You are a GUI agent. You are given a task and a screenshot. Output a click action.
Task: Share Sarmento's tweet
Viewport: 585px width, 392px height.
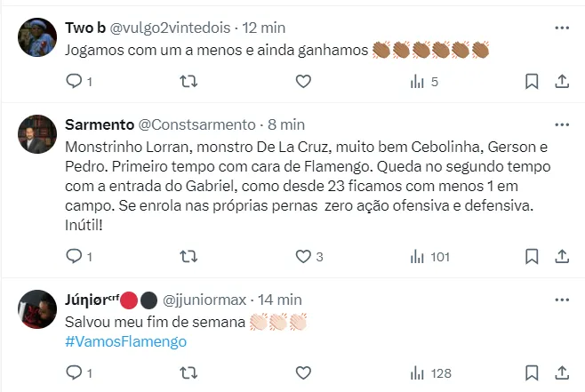562,257
